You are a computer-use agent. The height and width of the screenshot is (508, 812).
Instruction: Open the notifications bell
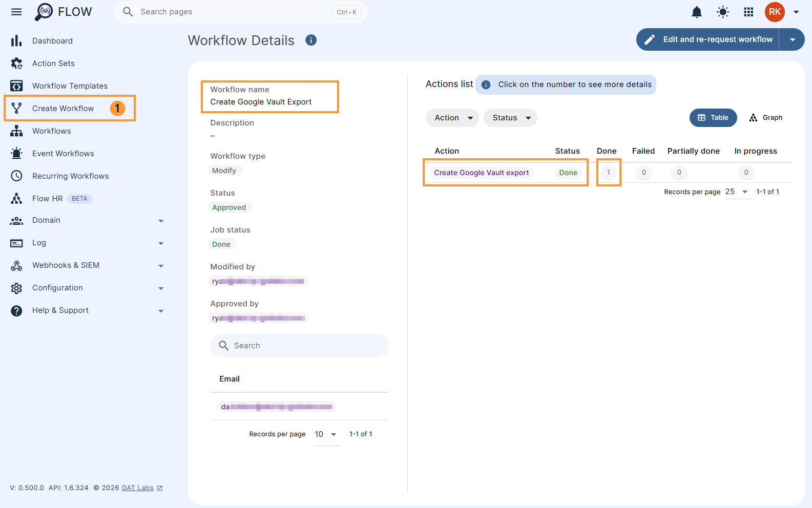coord(697,12)
